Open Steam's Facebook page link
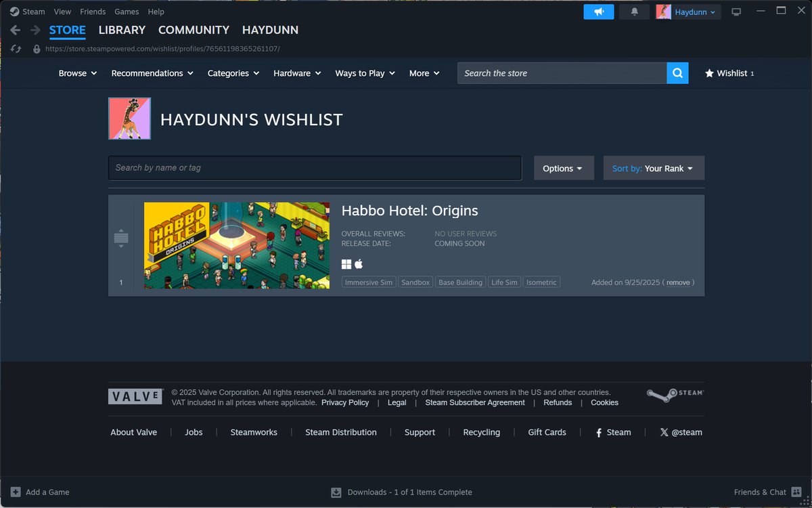812x508 pixels. pyautogui.click(x=614, y=432)
